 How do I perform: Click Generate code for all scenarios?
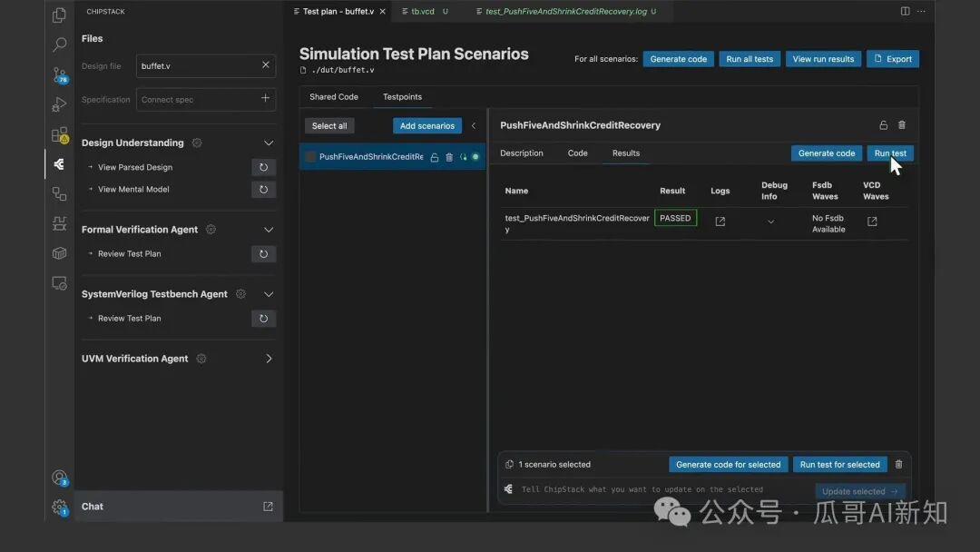(678, 59)
